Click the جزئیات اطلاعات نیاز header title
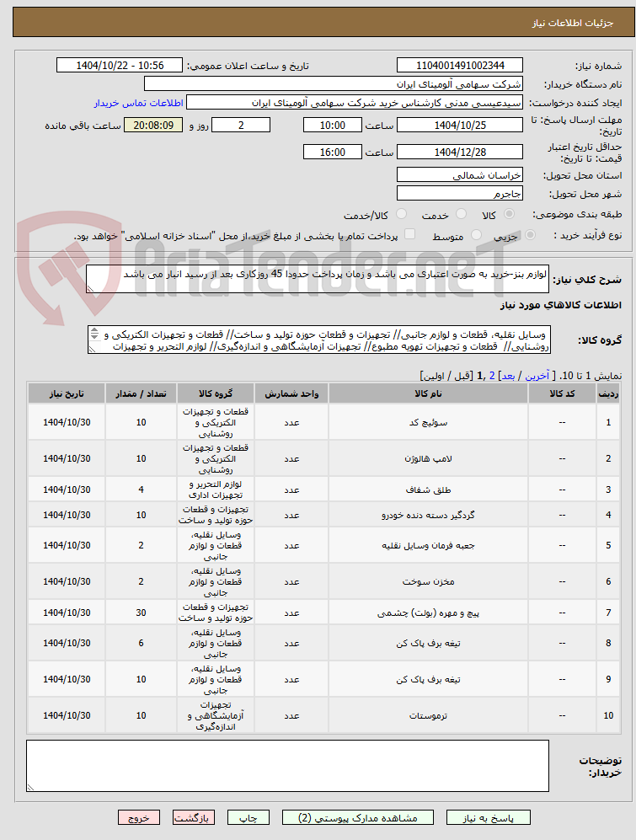Screen dimensions: 636x840 point(572,23)
